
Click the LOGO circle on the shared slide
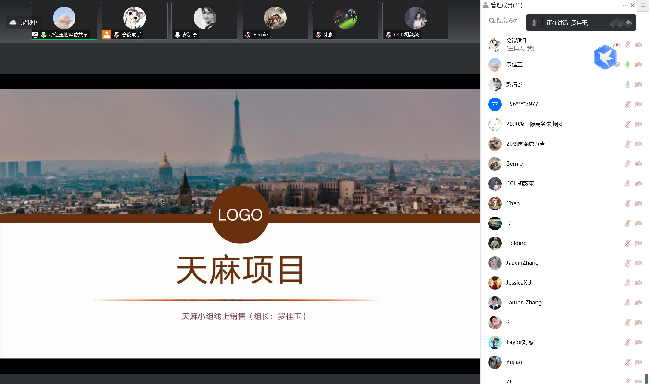240,214
